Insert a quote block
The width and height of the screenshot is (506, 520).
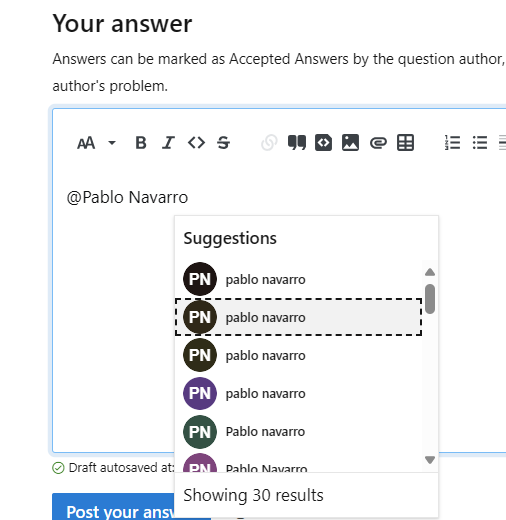click(297, 143)
